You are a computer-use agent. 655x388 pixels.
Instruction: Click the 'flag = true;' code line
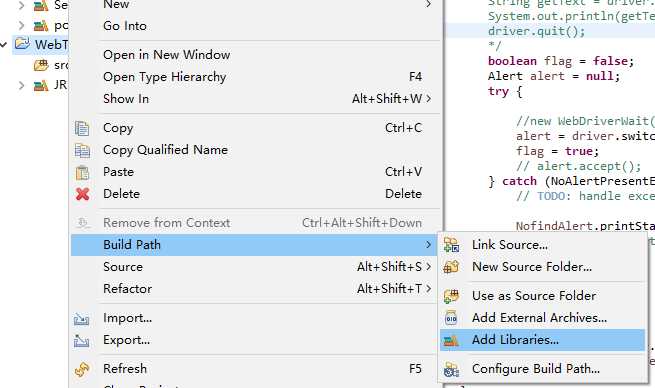[557, 151]
